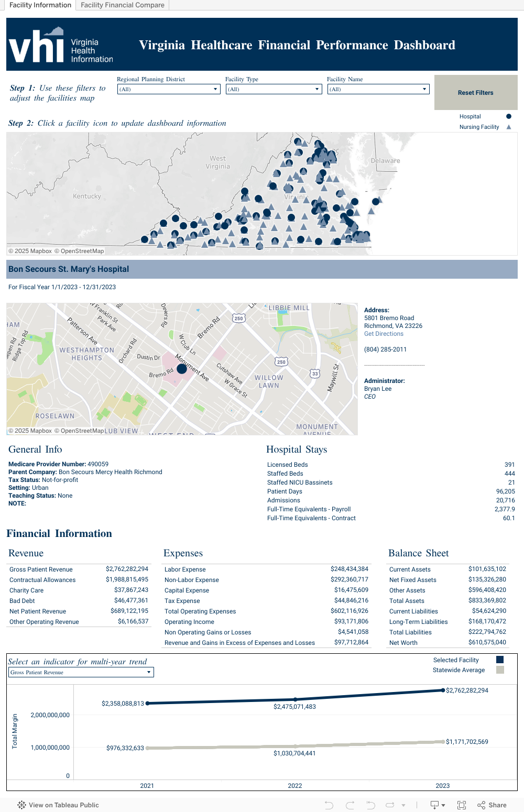The width and height of the screenshot is (524, 812).
Task: Click the Net Patient Revenue value $689,122,195
Action: pos(129,611)
